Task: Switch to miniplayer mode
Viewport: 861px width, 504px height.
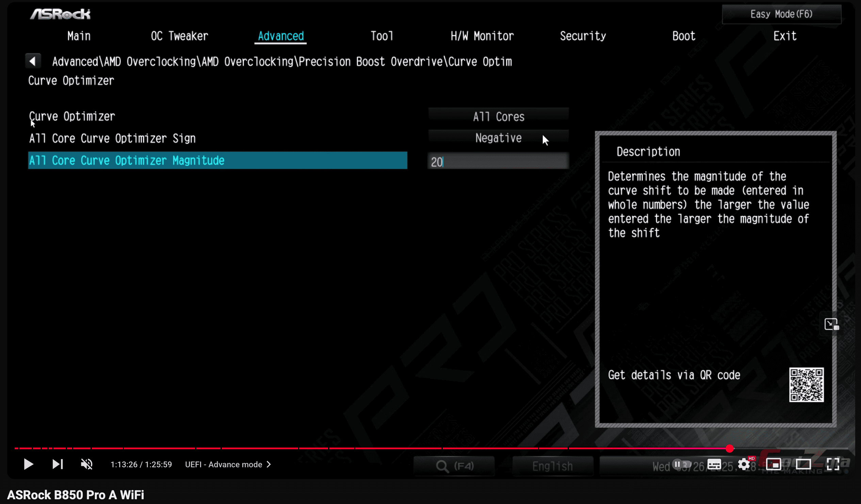Action: [x=774, y=465]
